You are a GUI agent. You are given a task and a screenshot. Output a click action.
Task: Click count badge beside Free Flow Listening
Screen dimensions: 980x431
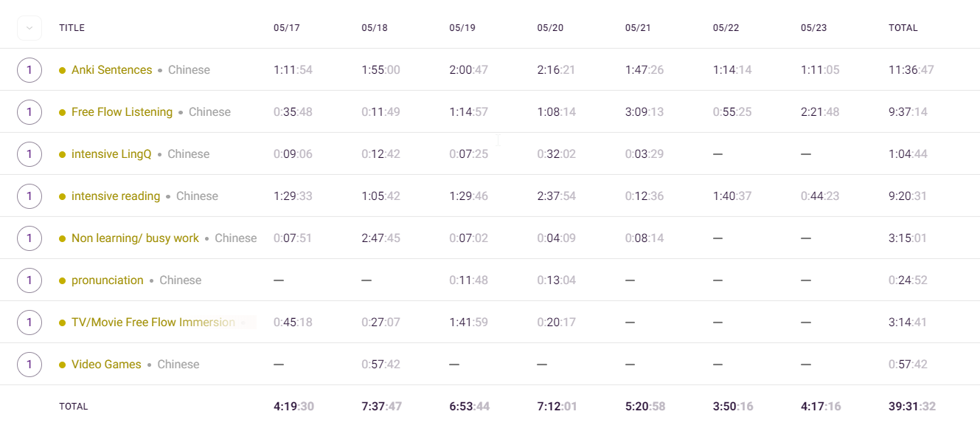click(29, 112)
